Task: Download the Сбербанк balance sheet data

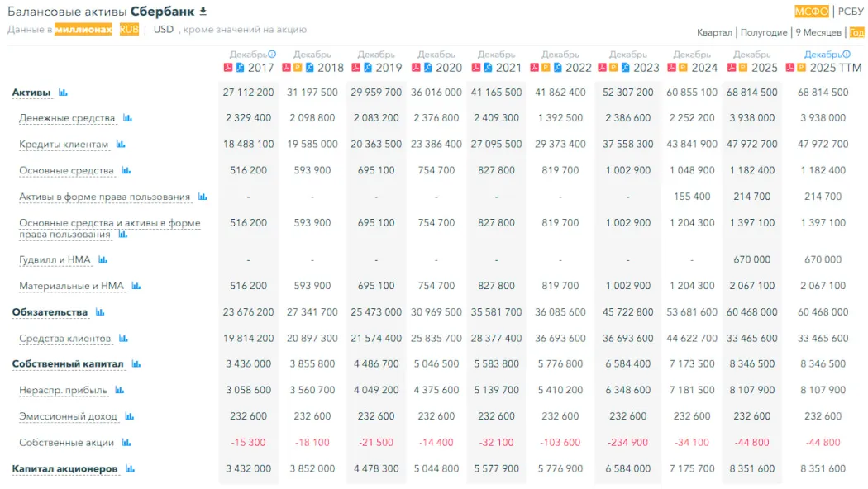Action: click(203, 12)
